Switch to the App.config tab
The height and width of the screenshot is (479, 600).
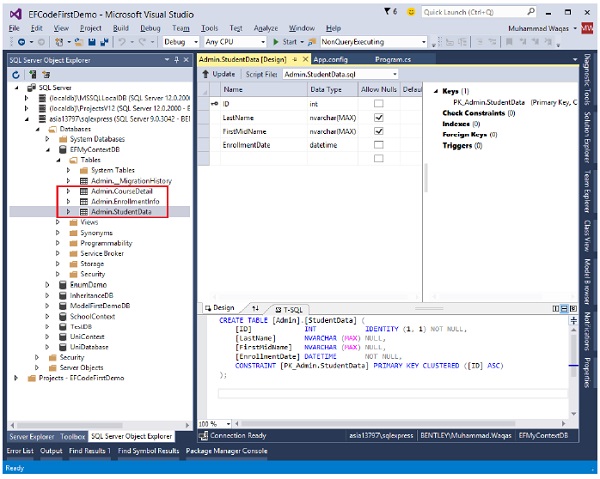332,60
